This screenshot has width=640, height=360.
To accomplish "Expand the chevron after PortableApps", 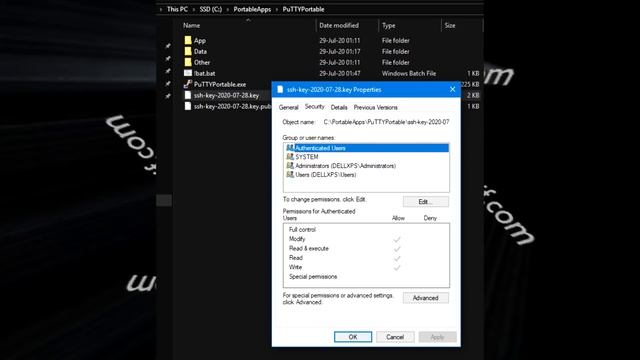I will click(277, 9).
